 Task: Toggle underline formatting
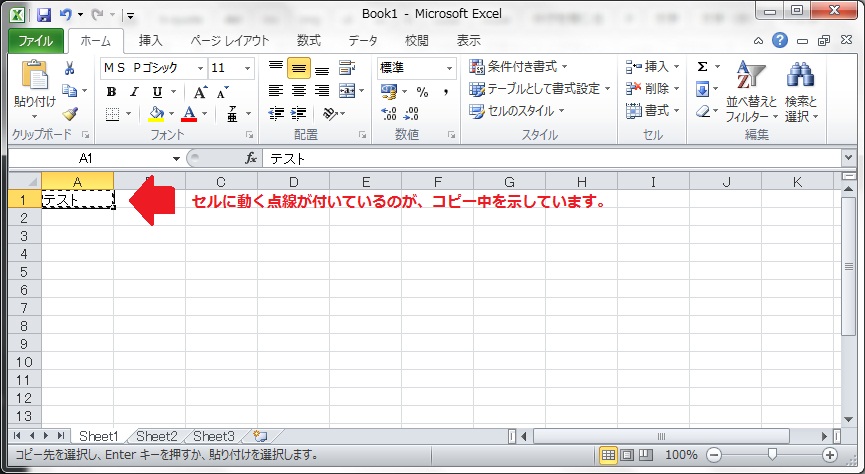click(x=157, y=92)
